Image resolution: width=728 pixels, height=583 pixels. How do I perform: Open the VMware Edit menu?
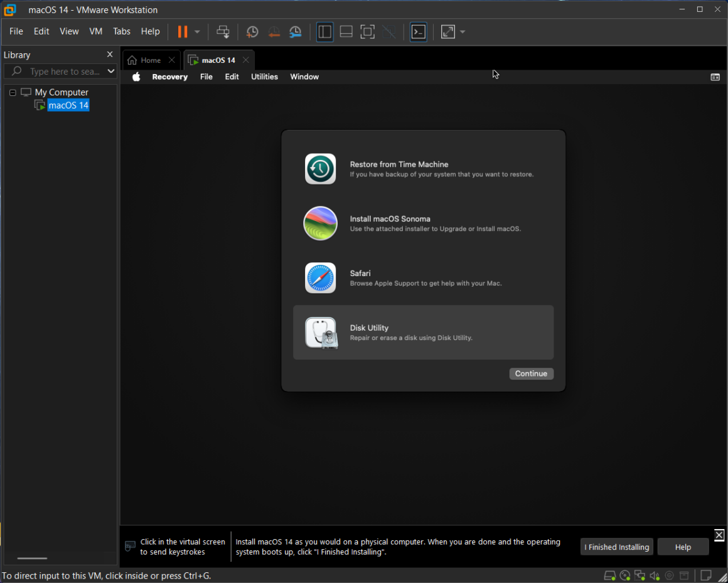click(x=41, y=31)
